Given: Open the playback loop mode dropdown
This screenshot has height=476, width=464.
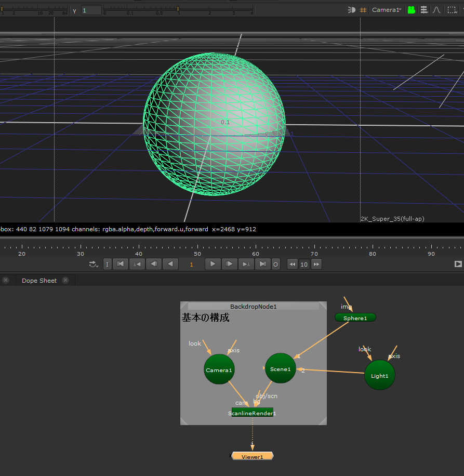Looking at the screenshot, I should 94,265.
